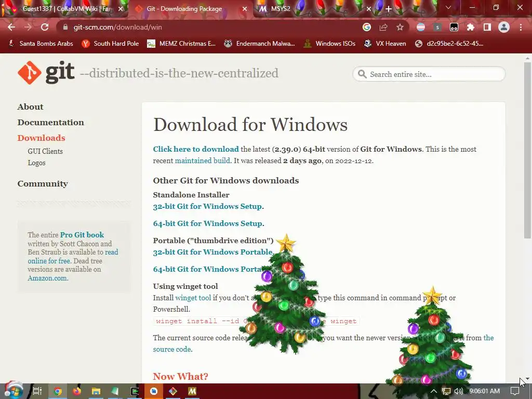Screen dimensions: 532x399
Task: Open the About section in sidebar
Action: (x=30, y=107)
